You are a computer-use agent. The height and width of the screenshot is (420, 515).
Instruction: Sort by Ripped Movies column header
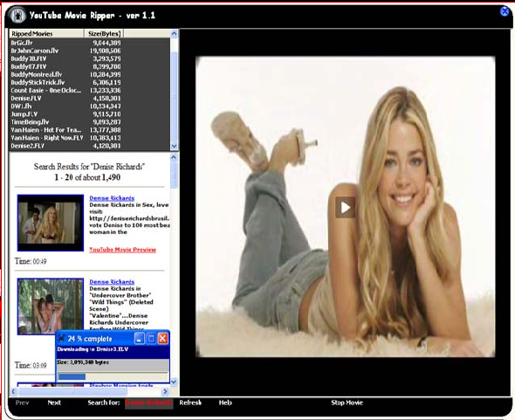pyautogui.click(x=46, y=33)
